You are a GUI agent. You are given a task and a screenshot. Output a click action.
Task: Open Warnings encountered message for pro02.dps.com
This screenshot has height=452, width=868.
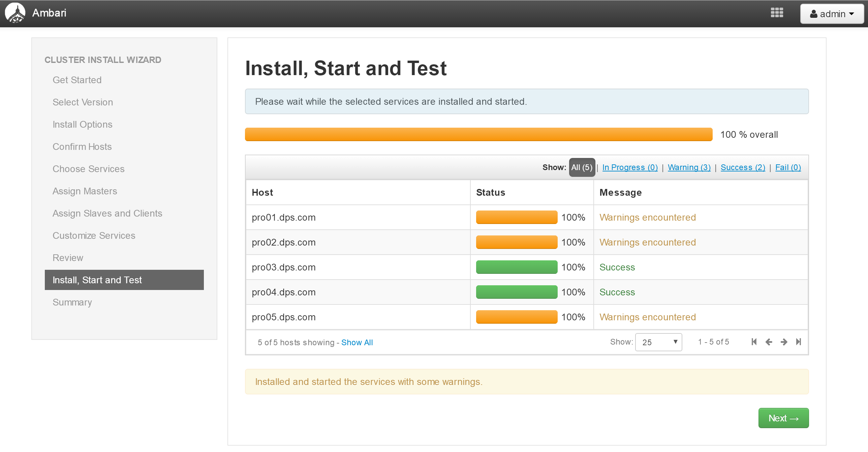647,242
